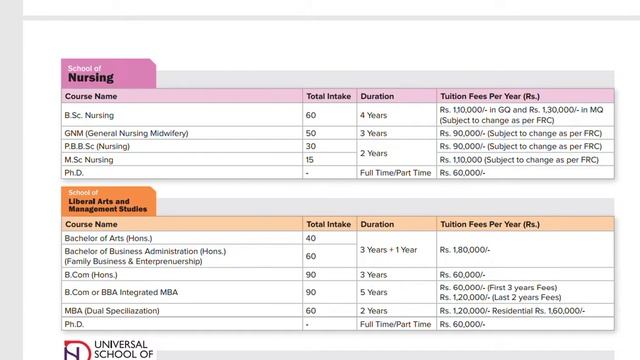Click MBA Residential Rs. 1,60,000/- fee text

(538, 311)
